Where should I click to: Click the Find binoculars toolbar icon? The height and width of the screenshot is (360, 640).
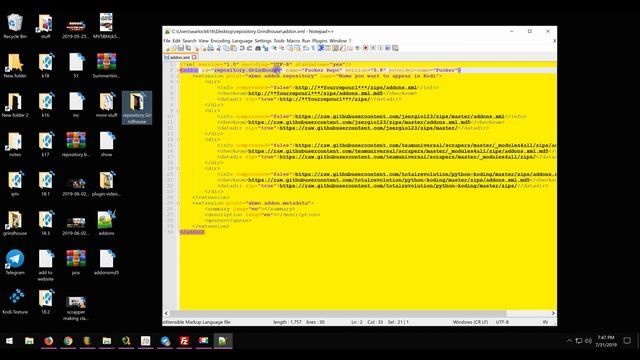[258, 48]
